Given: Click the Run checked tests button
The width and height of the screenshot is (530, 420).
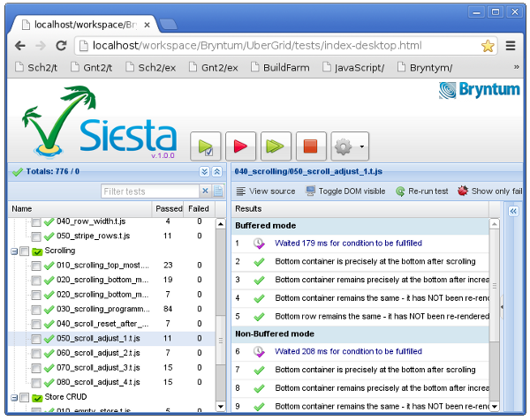Looking at the screenshot, I should tap(205, 146).
